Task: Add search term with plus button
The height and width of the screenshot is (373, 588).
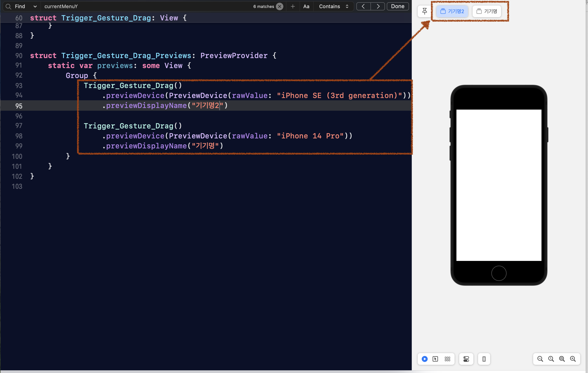Action: [x=293, y=7]
